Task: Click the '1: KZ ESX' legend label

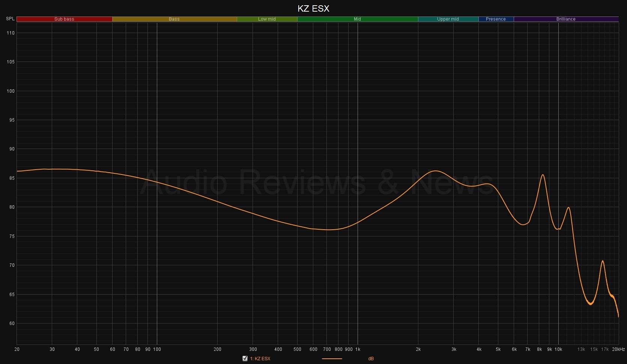Action: click(x=260, y=359)
